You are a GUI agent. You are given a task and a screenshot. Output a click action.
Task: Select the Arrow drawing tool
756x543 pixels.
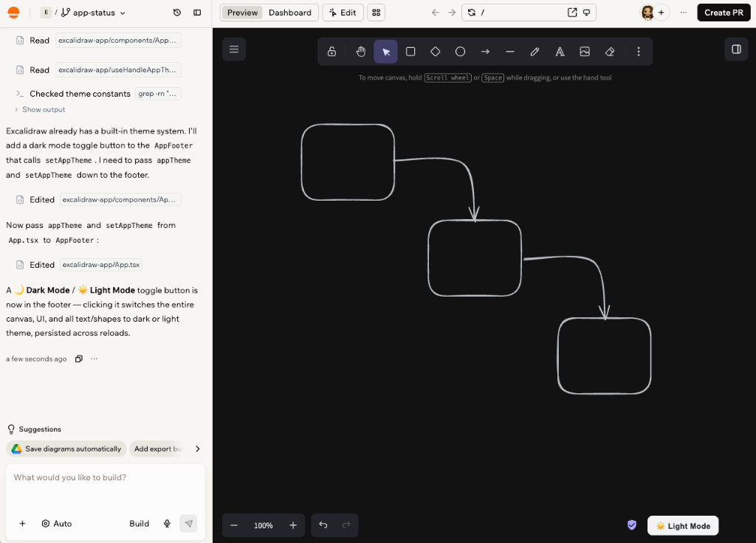[x=485, y=52]
